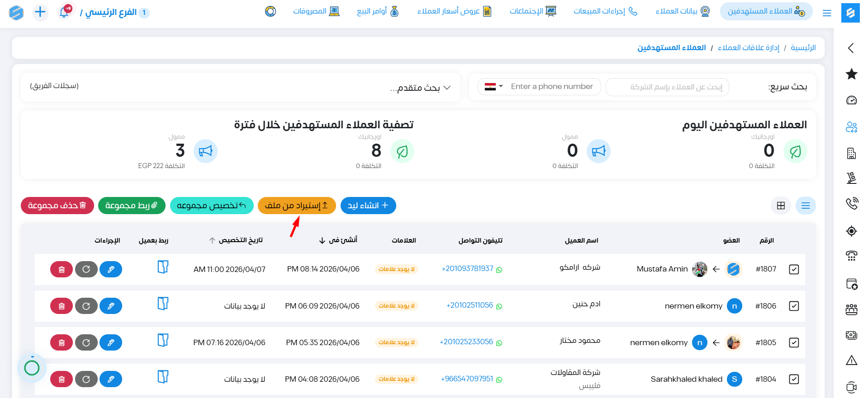
Task: Sort by تاريخ التخصيص column arrow
Action: [212, 240]
